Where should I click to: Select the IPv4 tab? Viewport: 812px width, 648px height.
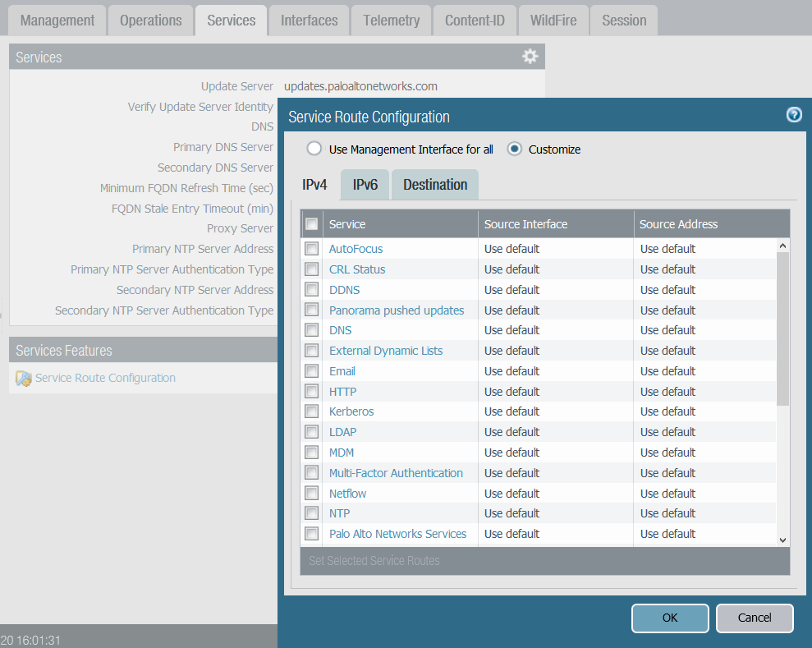pos(314,185)
